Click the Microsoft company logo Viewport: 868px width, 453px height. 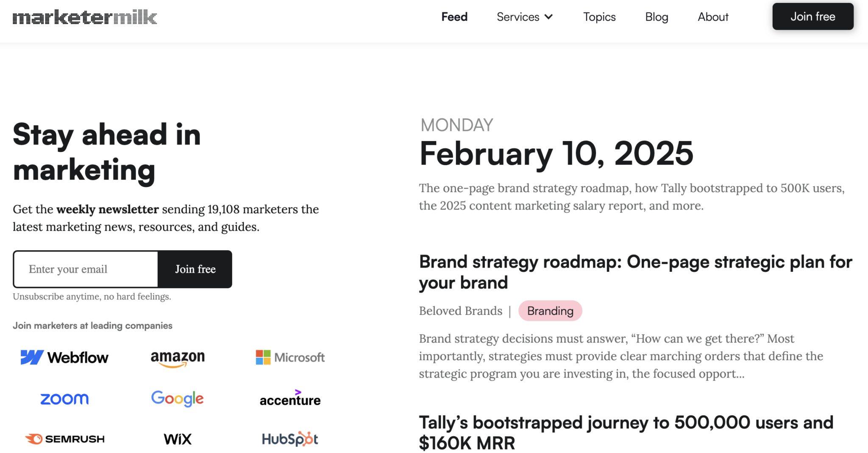click(290, 357)
